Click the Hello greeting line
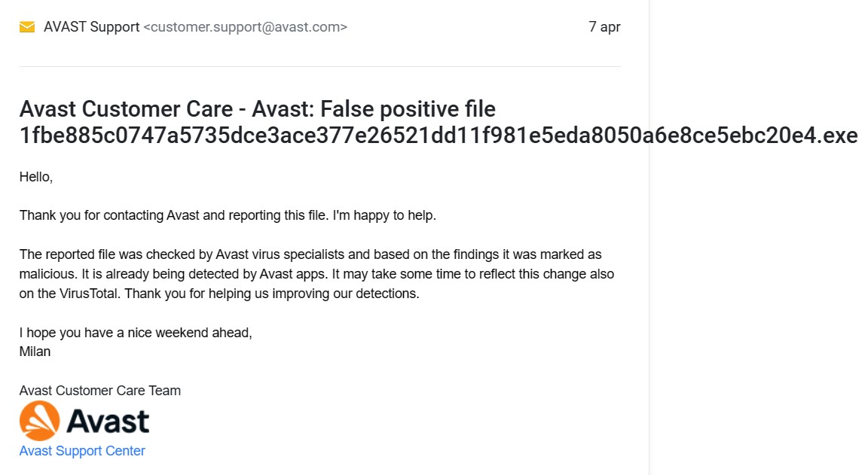Viewport: 868px width, 475px height. (36, 178)
